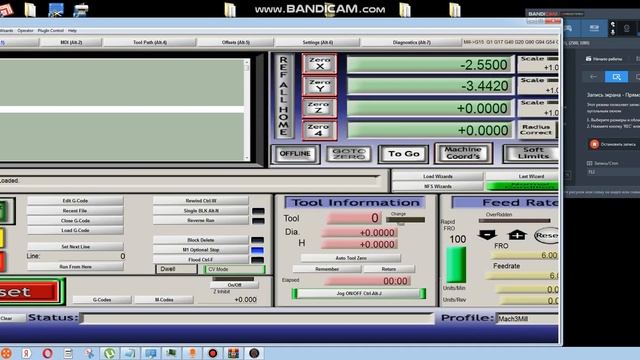
Task: Toggle Z inhibit On/Off
Action: coord(234,285)
